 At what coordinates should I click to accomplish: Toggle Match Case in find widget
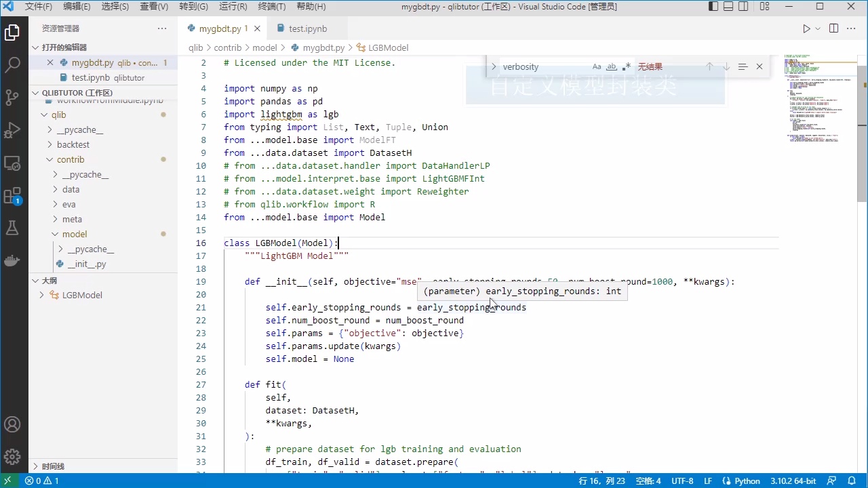[x=597, y=66]
